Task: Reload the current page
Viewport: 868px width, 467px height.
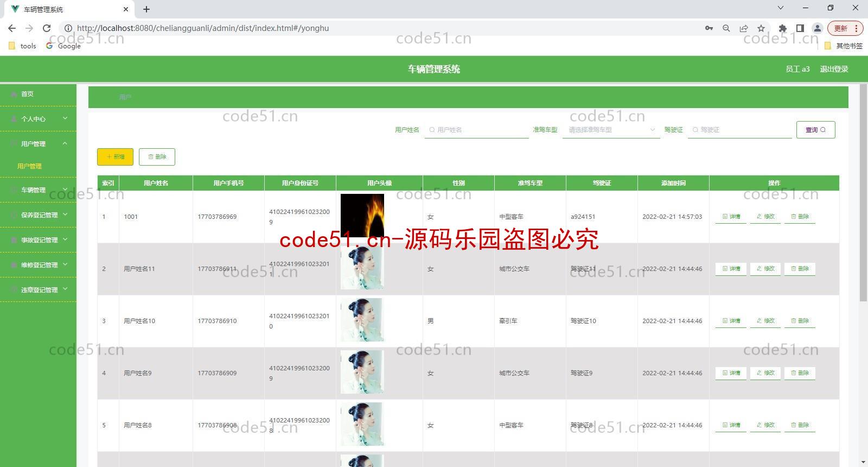Action: 47,28
